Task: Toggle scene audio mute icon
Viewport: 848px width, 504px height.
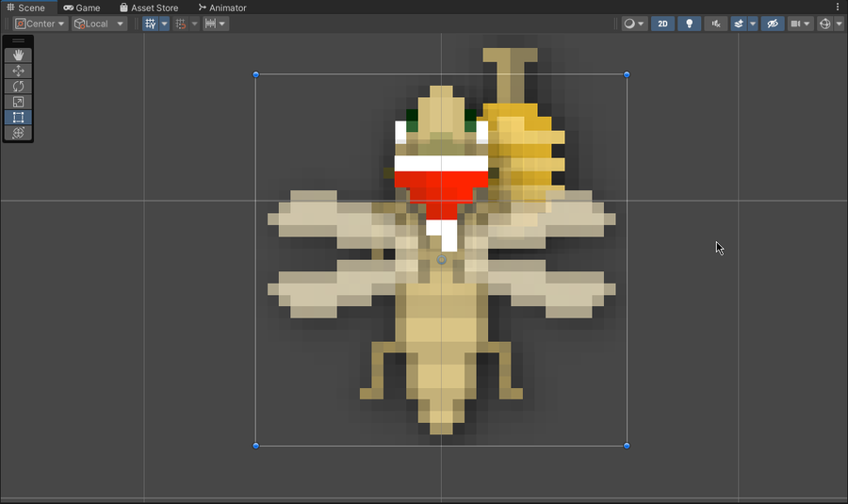Action: click(715, 24)
